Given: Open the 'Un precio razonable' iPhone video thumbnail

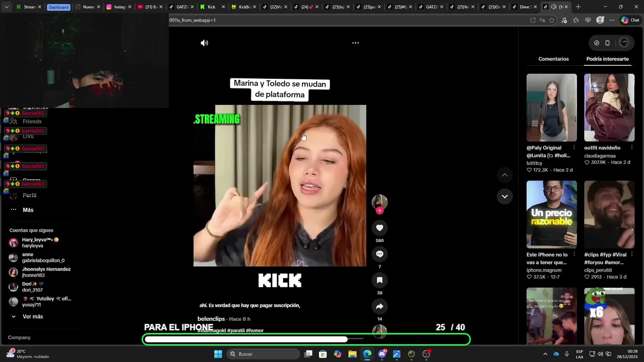Looking at the screenshot, I should (551, 214).
